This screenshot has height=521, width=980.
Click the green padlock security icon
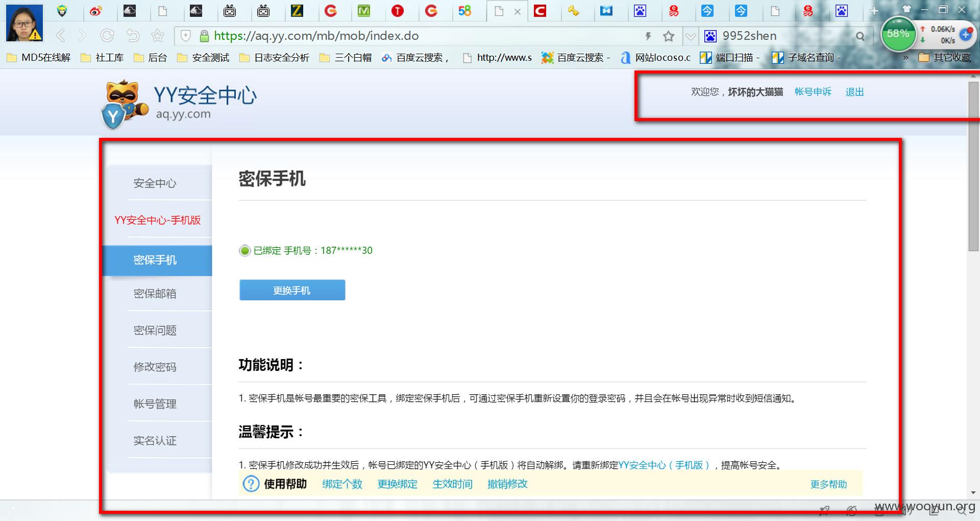[204, 36]
